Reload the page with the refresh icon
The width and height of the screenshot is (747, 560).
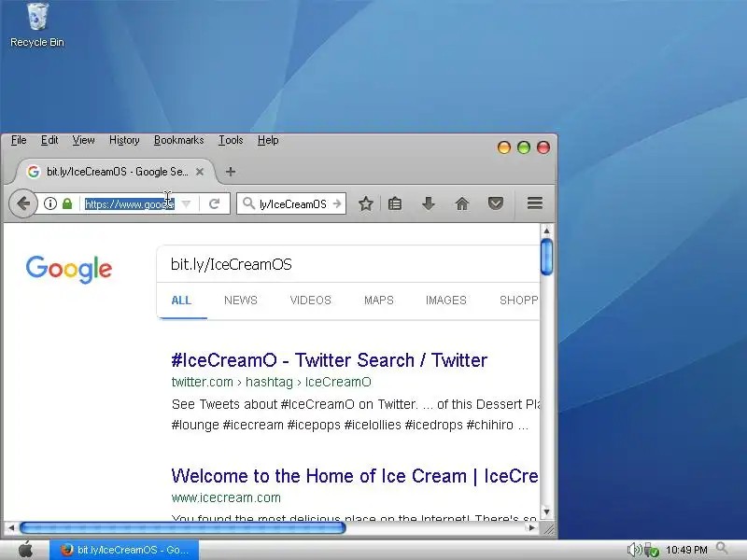pos(215,203)
